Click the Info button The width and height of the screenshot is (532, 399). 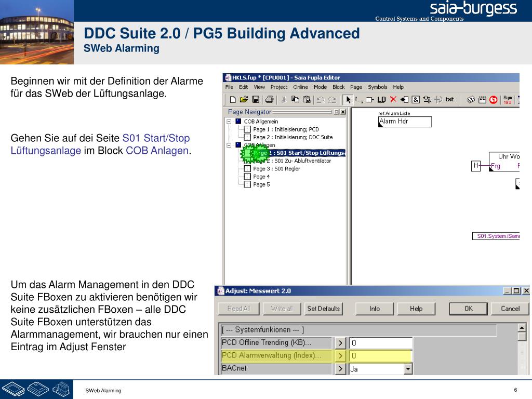[x=375, y=309]
